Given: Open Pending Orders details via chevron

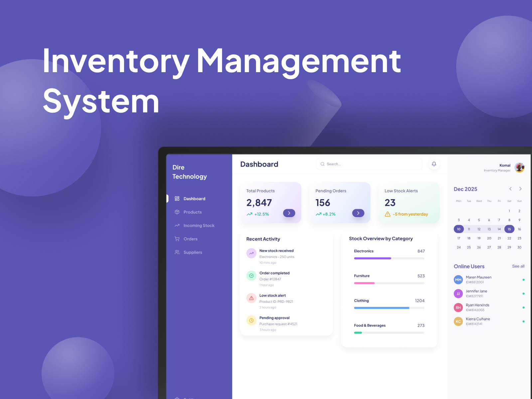Looking at the screenshot, I should point(358,213).
